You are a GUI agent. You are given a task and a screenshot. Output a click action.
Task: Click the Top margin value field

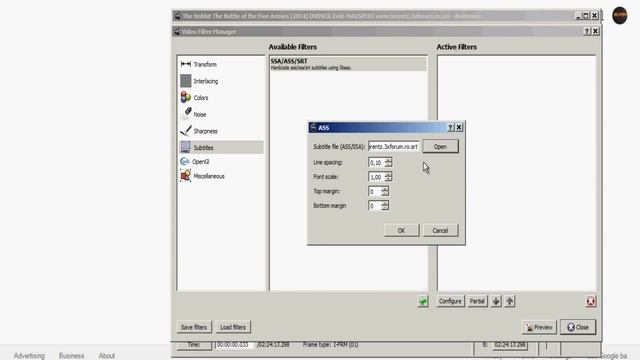click(x=374, y=191)
